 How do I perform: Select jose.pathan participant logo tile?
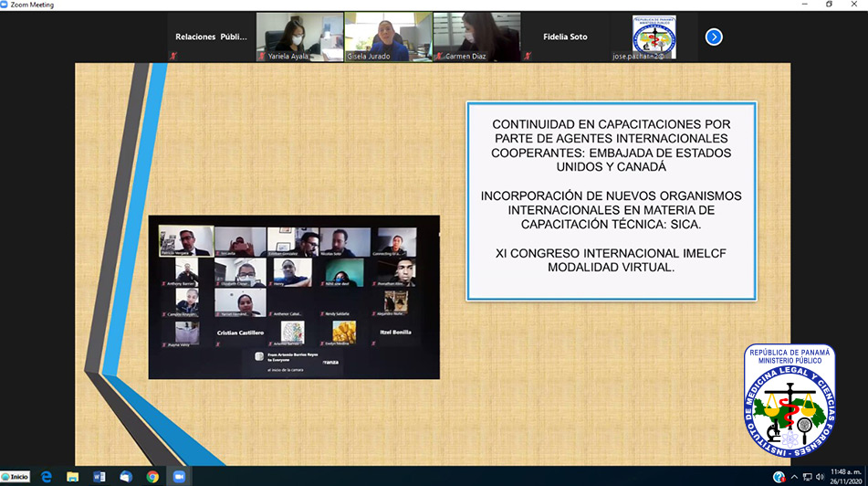click(x=654, y=37)
